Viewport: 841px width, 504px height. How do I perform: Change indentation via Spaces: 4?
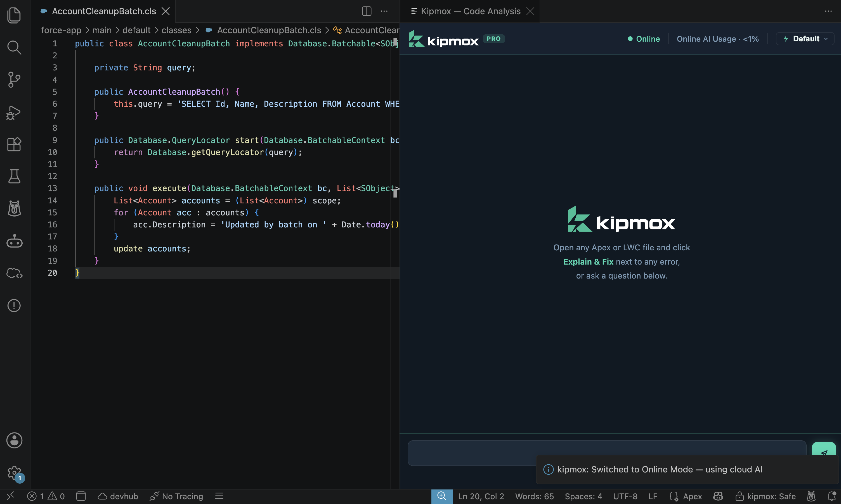583,496
